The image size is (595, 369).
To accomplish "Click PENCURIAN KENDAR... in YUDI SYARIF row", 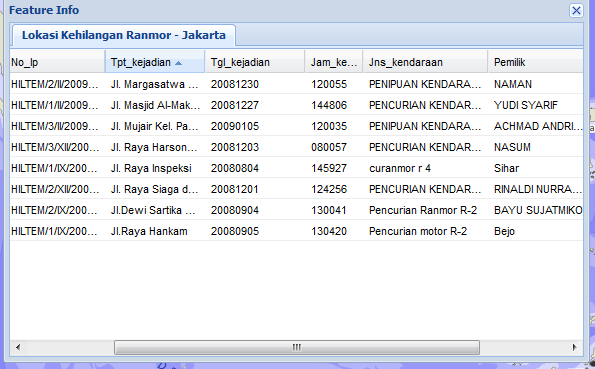I will click(x=425, y=105).
